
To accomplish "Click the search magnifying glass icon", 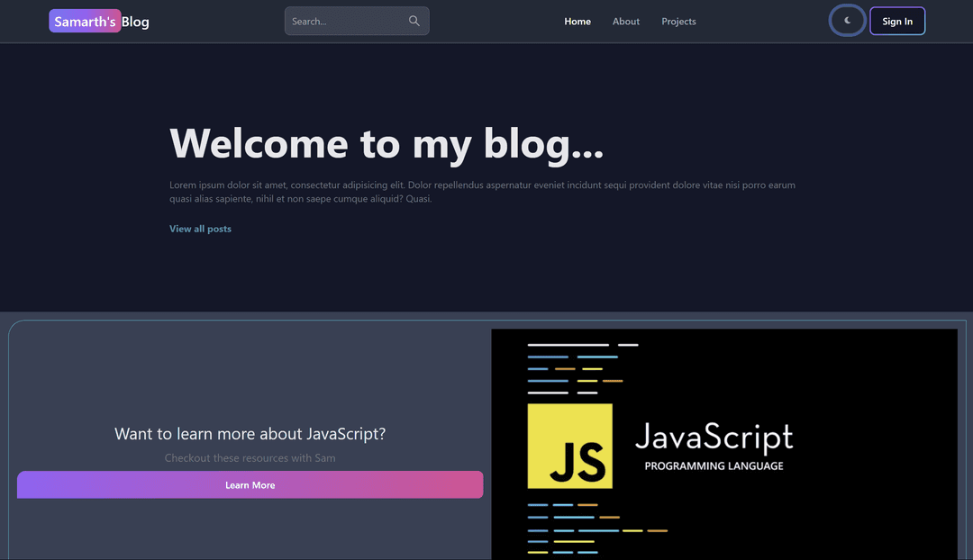I will pyautogui.click(x=414, y=21).
